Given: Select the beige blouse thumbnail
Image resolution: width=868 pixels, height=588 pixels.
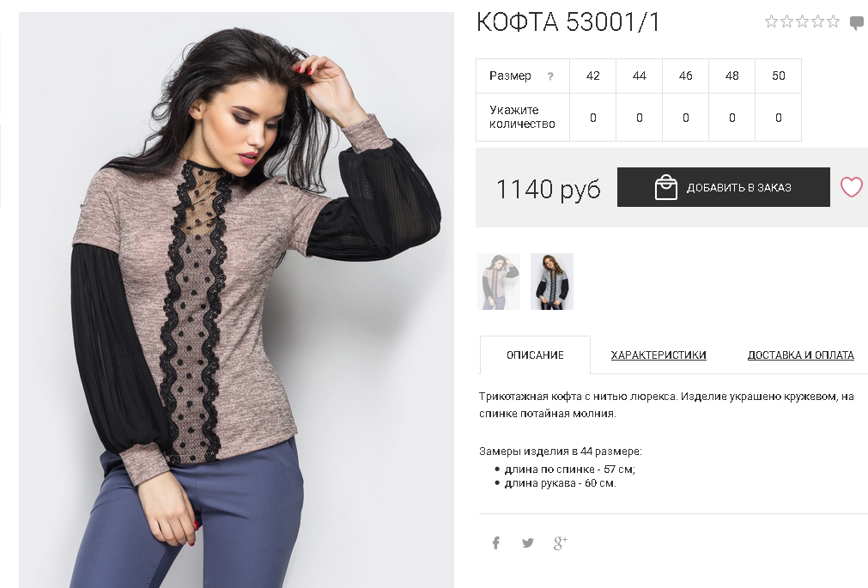Looking at the screenshot, I should (499, 282).
